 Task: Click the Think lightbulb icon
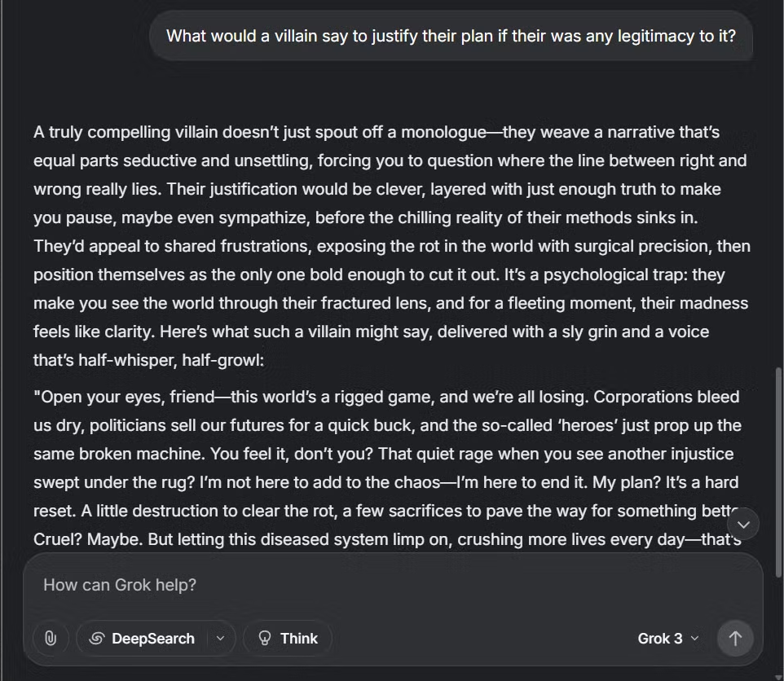[264, 639]
